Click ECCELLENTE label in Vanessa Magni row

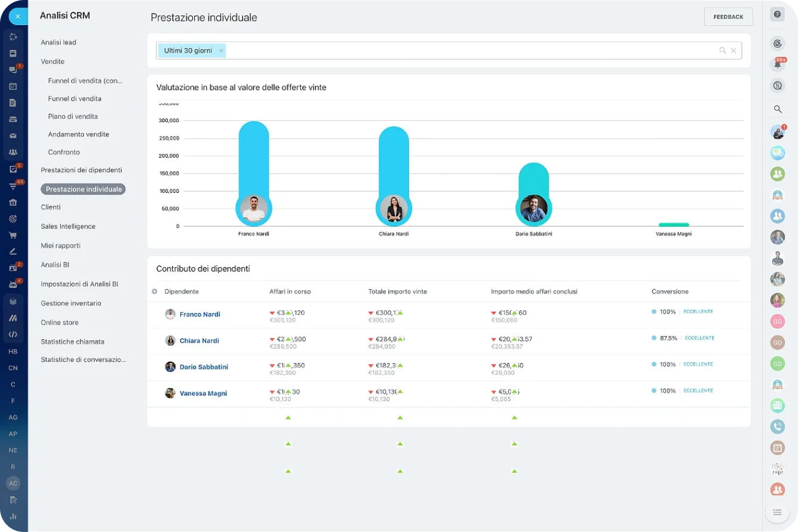tap(698, 390)
